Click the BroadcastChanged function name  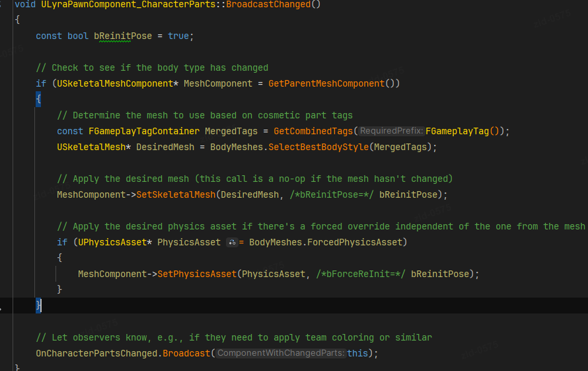click(x=268, y=5)
